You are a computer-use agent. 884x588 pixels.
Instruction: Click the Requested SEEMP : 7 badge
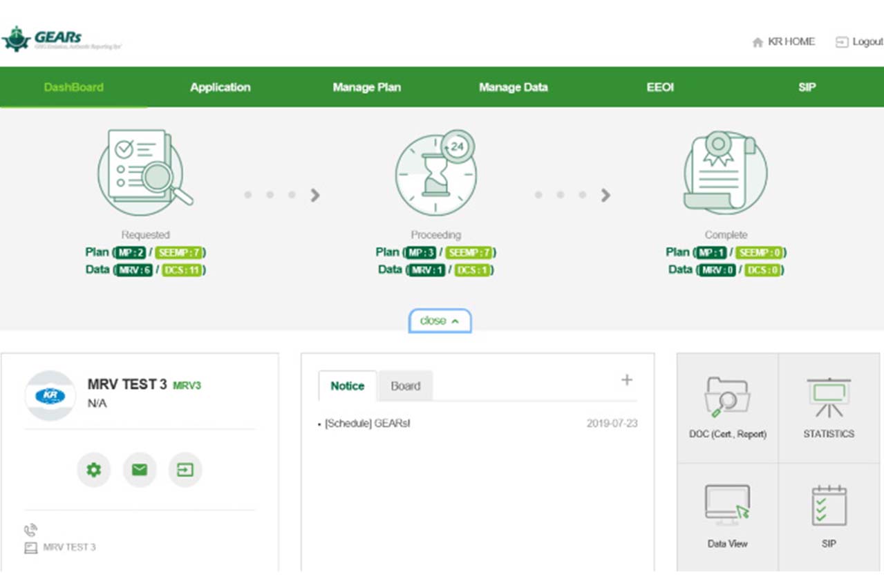pos(179,253)
